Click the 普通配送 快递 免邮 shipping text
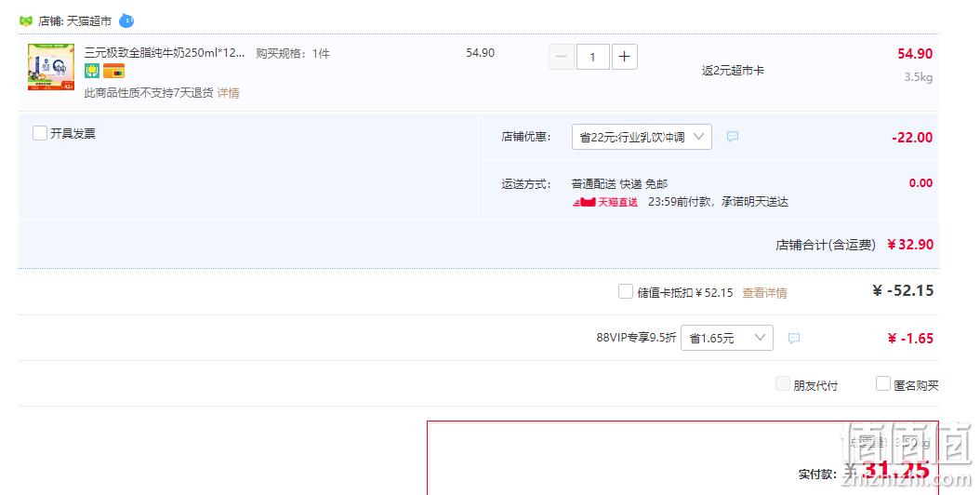This screenshot has height=495, width=980. coord(619,184)
